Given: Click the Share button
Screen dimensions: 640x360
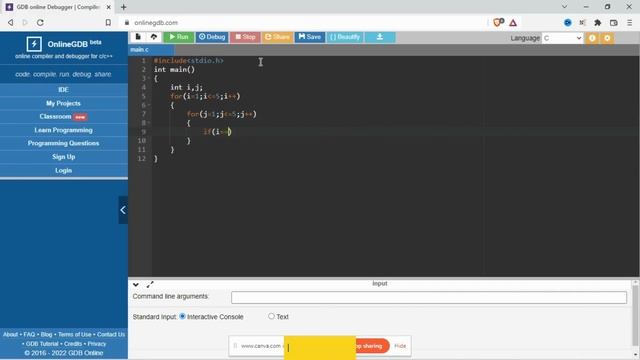Looking at the screenshot, I should point(278,37).
